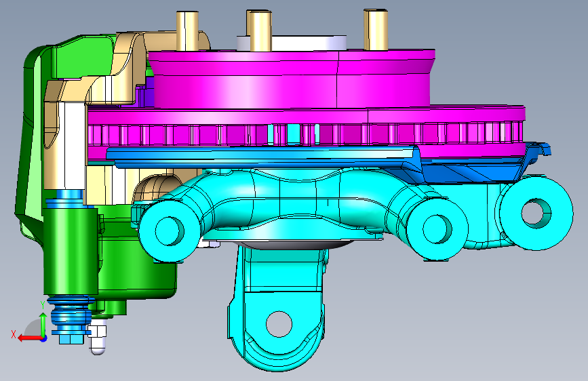Click the green Y axis arrow of triad
This screenshot has height=381, width=588.
43,323
